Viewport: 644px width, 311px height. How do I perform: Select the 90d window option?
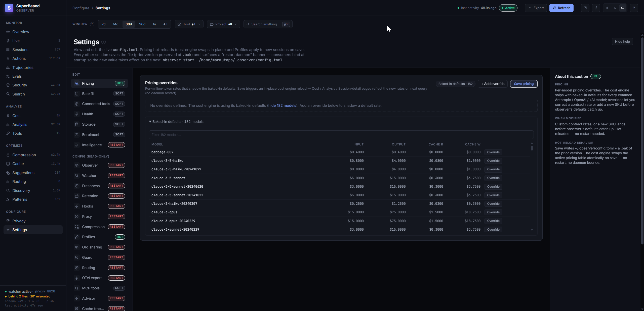click(x=142, y=24)
